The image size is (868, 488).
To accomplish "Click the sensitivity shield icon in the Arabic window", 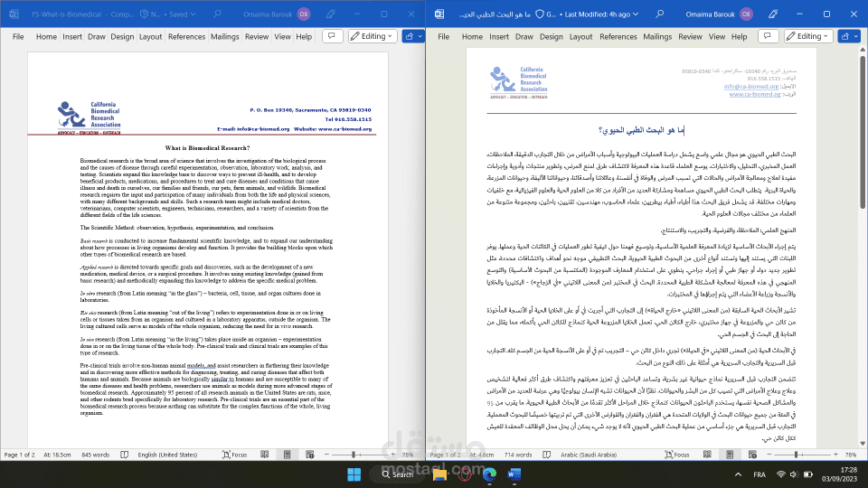I will point(540,14).
